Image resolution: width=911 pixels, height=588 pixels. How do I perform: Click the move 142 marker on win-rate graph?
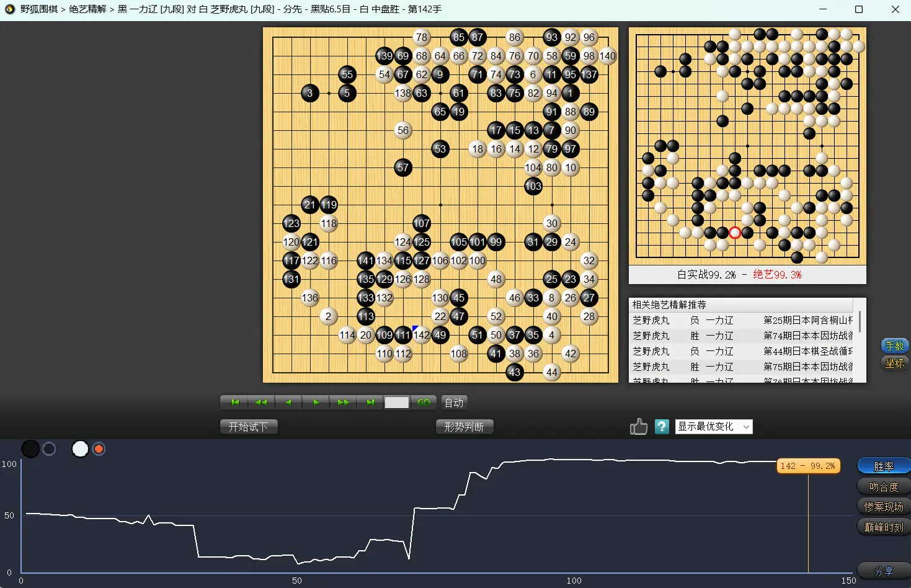point(808,466)
